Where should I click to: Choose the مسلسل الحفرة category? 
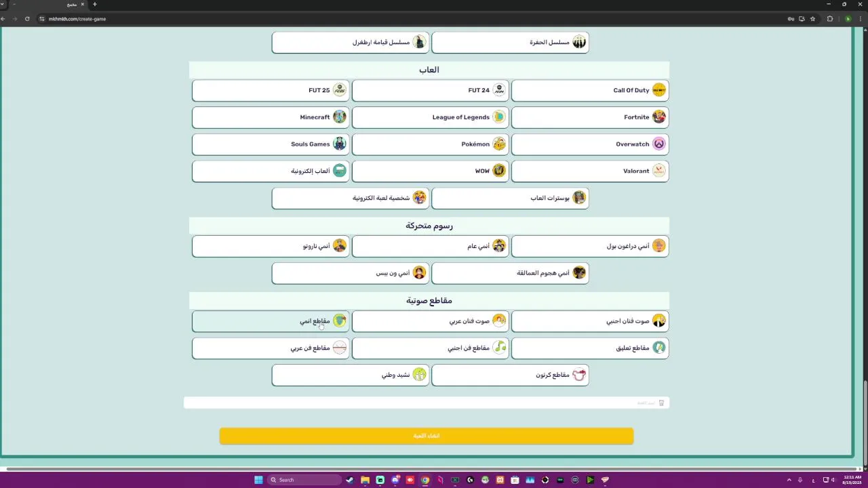(x=510, y=42)
